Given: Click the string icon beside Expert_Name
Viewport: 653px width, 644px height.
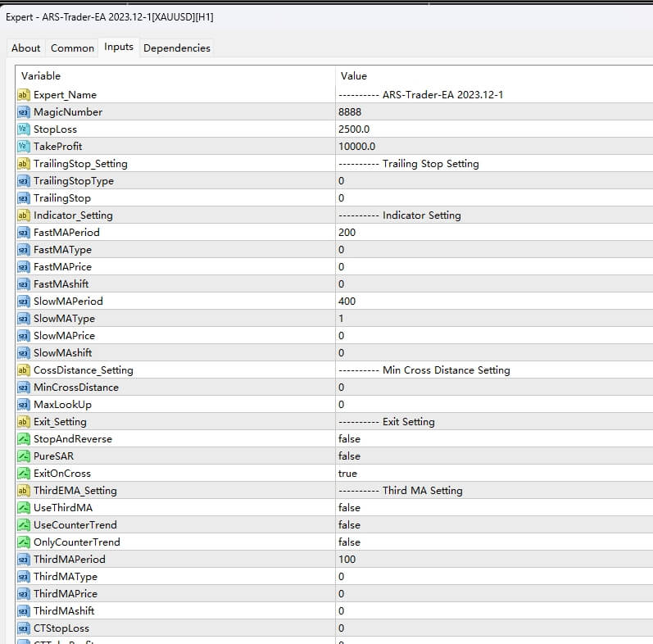Looking at the screenshot, I should (x=23, y=95).
